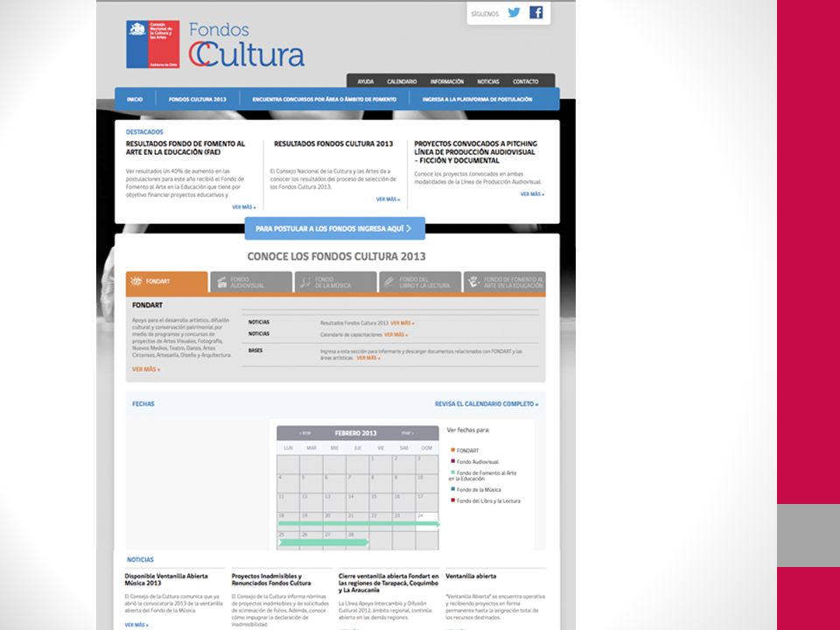Image resolution: width=840 pixels, height=630 pixels.
Task: Click Fondo del Libro y la Lectura legend entry
Action: [x=486, y=500]
